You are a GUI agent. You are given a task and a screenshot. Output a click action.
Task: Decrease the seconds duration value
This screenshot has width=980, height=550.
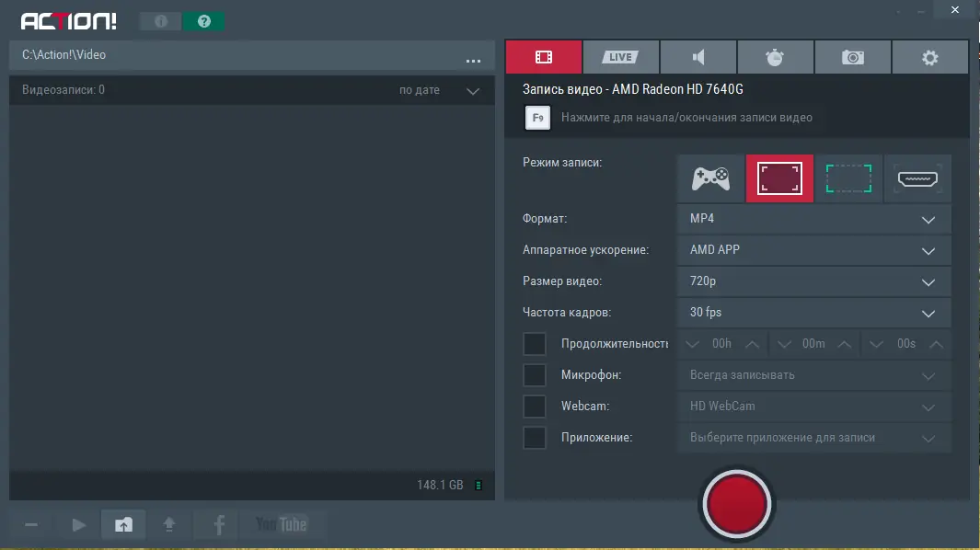(876, 344)
